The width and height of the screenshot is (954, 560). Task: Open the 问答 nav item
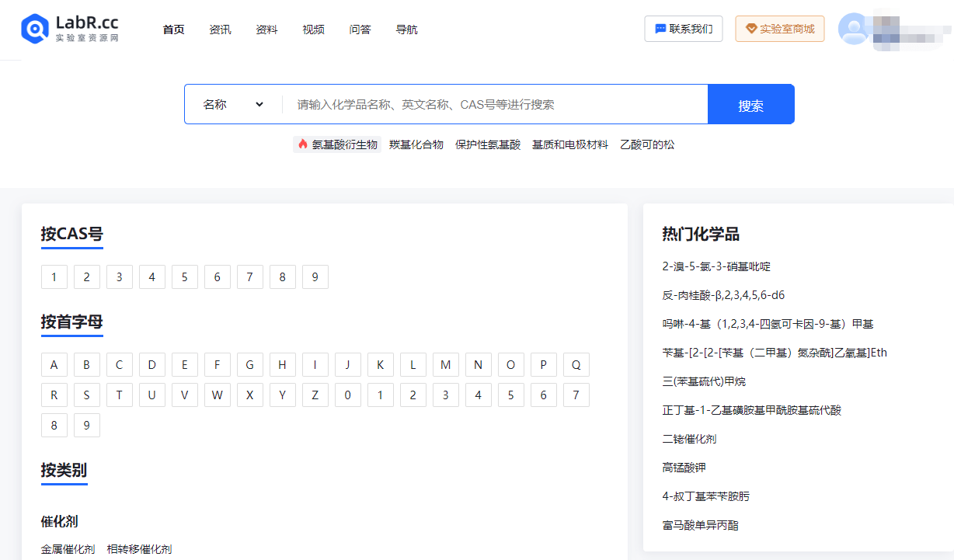tap(360, 30)
